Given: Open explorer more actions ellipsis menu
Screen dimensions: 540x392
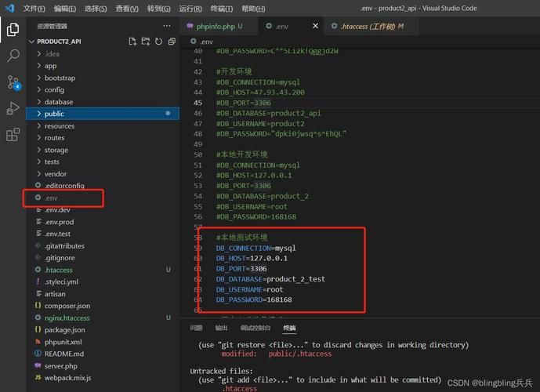Looking at the screenshot, I should point(166,26).
